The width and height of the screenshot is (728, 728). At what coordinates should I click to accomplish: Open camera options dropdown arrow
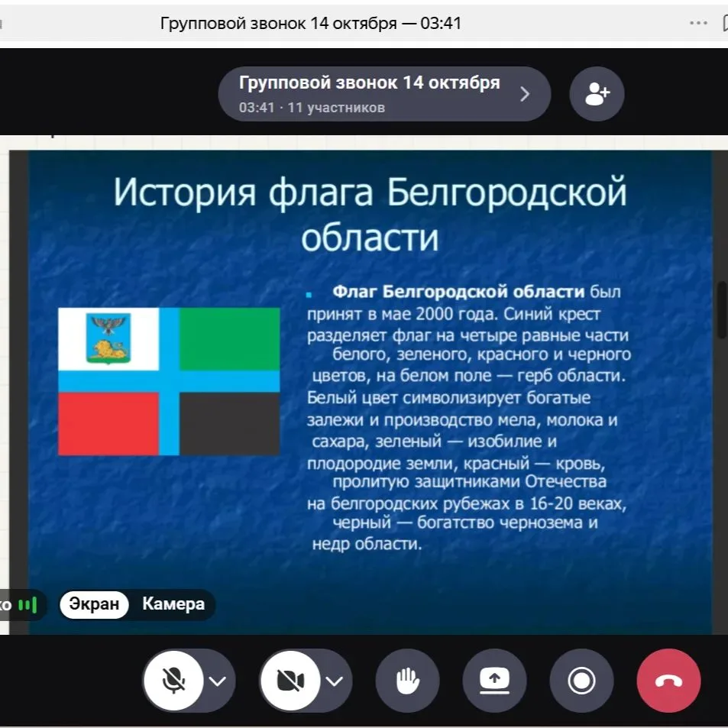[335, 681]
